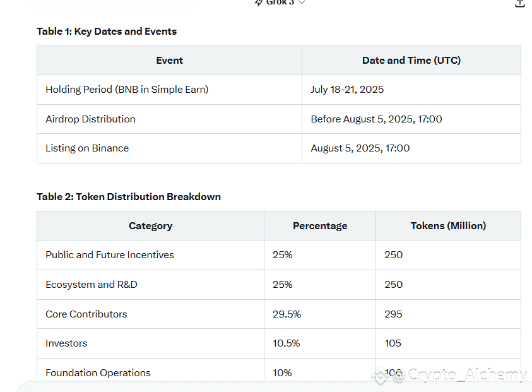
Task: Select the '295' tokens cell
Action: [x=448, y=314]
